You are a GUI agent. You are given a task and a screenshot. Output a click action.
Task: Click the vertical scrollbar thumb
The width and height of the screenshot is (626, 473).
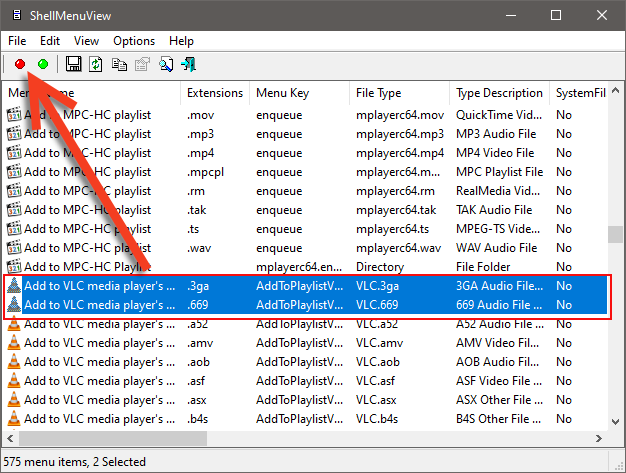(616, 234)
